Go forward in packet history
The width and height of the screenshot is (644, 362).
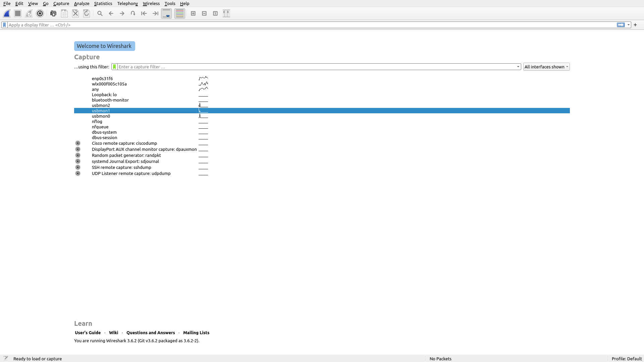click(x=122, y=13)
